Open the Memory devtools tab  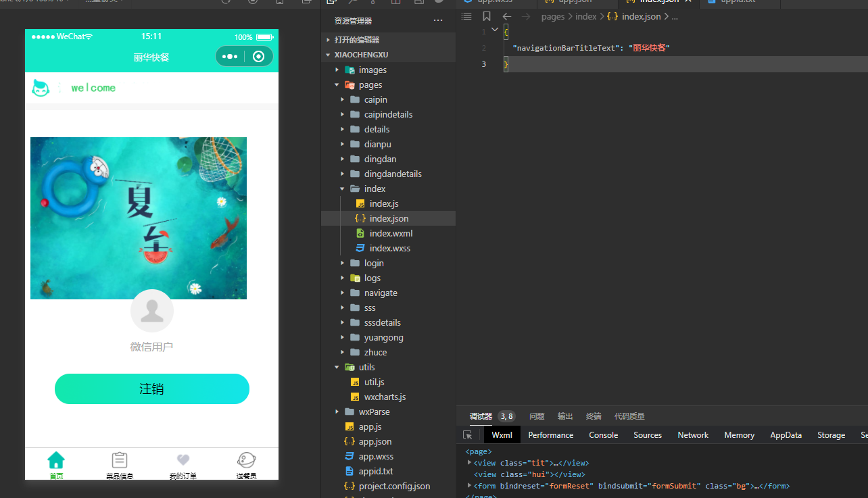pyautogui.click(x=739, y=435)
